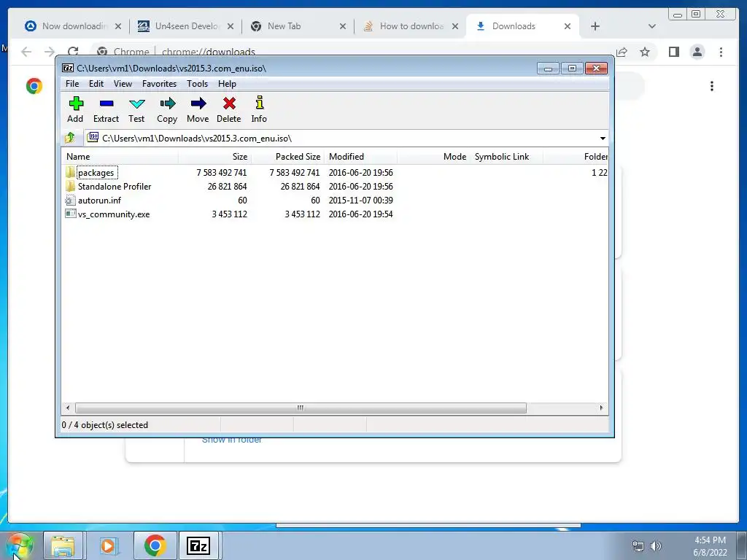The width and height of the screenshot is (747, 560).
Task: Reload the Chrome page
Action: (73, 52)
